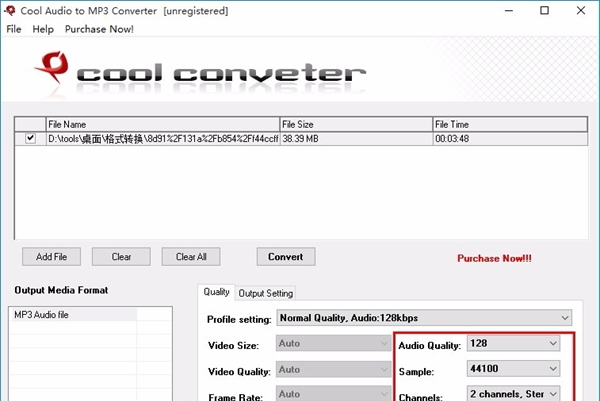Open the Sample 44100 dropdown
Image resolution: width=600 pixels, height=401 pixels.
point(513,368)
